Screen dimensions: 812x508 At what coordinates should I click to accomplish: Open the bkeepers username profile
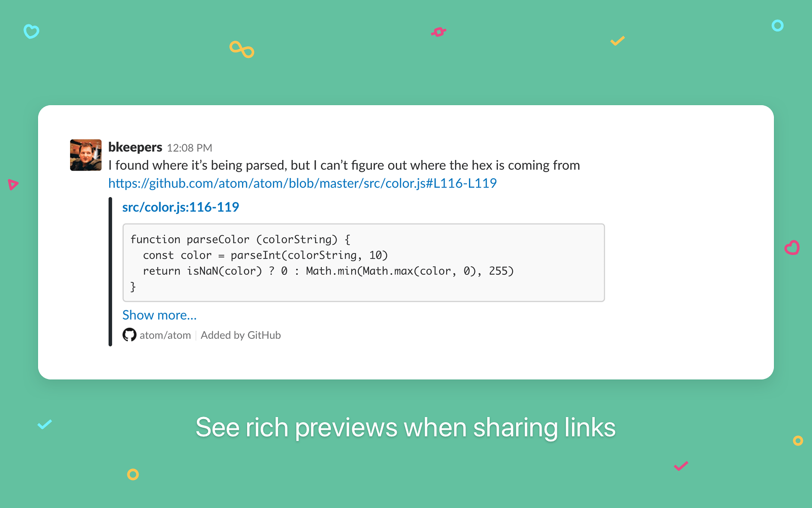coord(135,147)
